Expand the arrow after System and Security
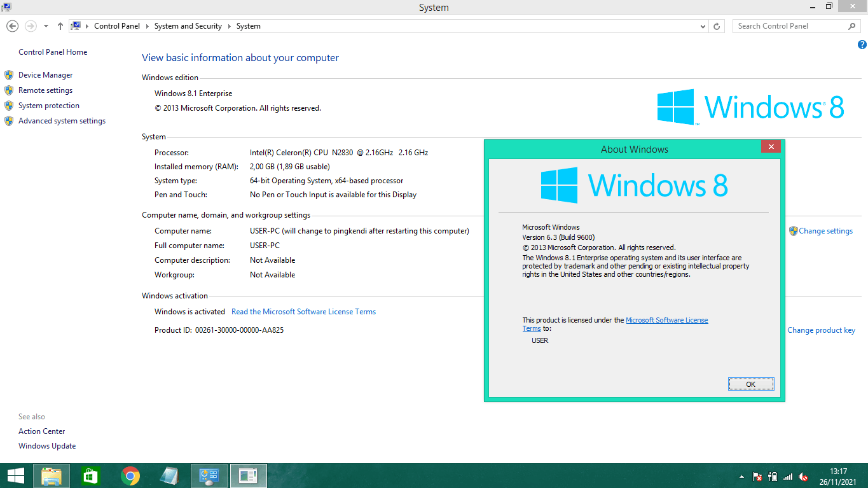868x488 pixels. [229, 26]
